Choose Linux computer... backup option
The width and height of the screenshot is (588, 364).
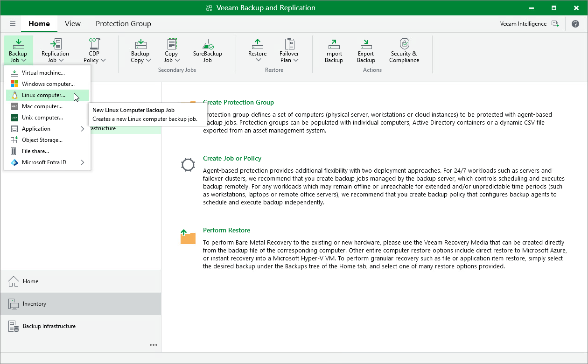[47, 95]
